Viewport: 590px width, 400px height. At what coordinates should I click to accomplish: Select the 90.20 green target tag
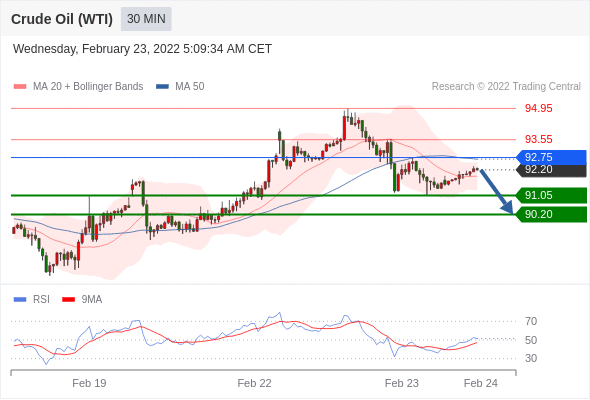point(551,214)
